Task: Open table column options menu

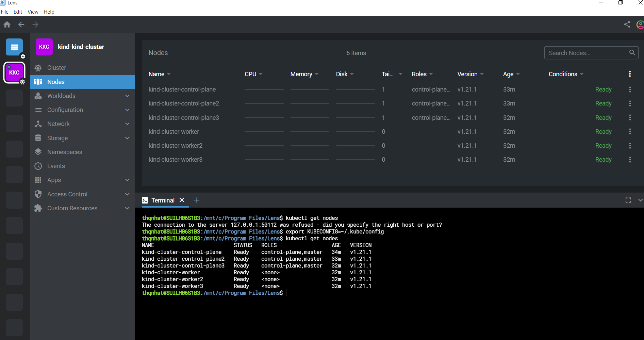Action: point(630,74)
